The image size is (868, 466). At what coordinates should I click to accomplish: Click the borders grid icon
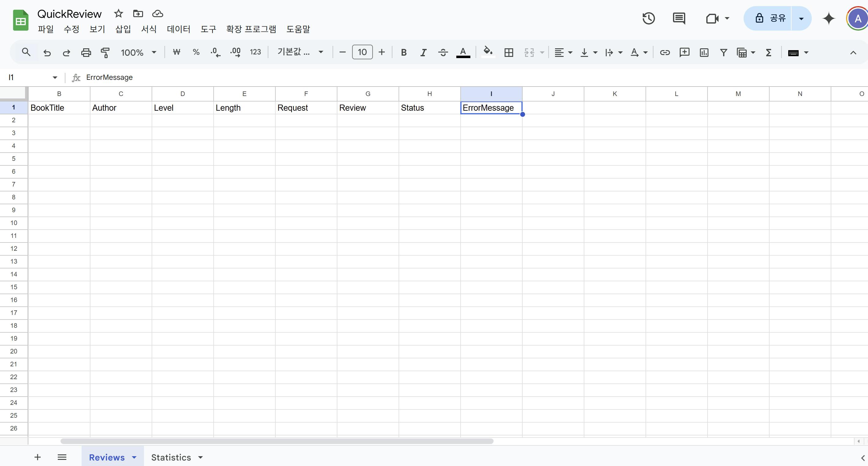coord(509,52)
